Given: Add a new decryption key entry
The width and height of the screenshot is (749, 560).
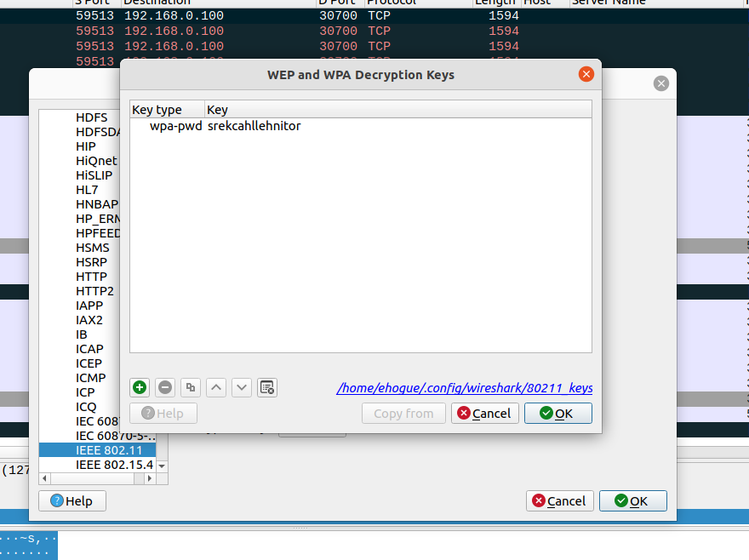Looking at the screenshot, I should tap(140, 387).
